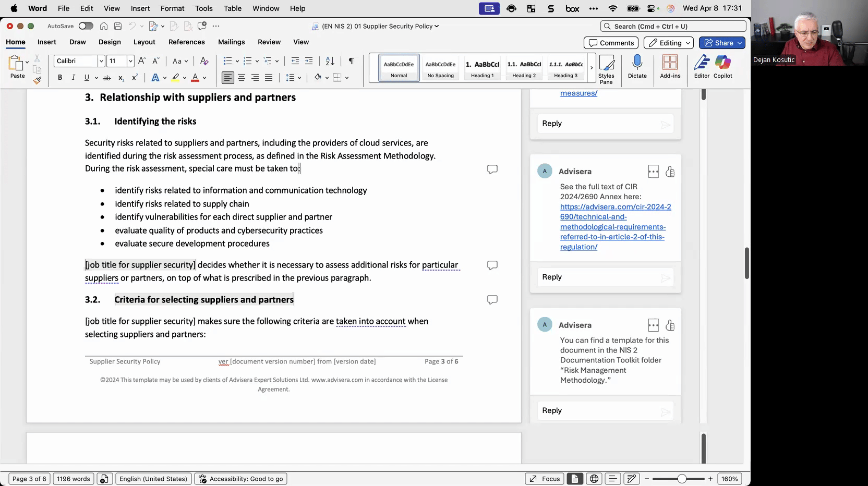
Task: Launch the Editor tool
Action: [702, 67]
